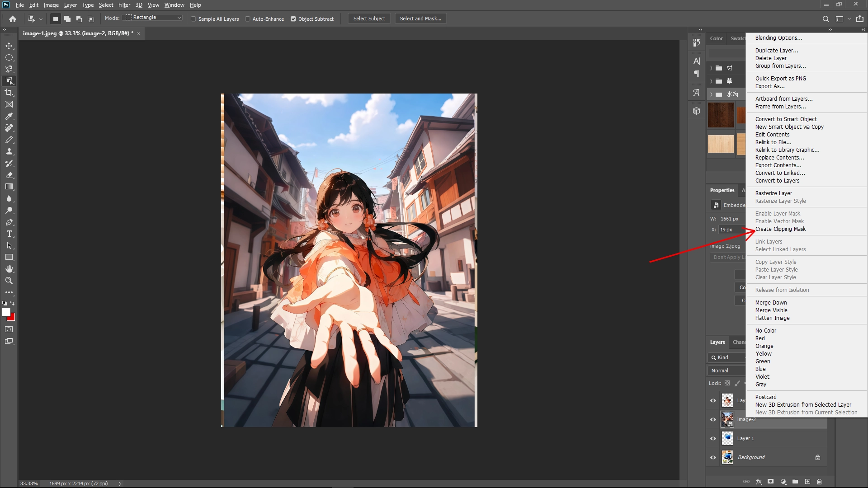Select the Hand tool
Screen dimensions: 868x488
point(9,268)
